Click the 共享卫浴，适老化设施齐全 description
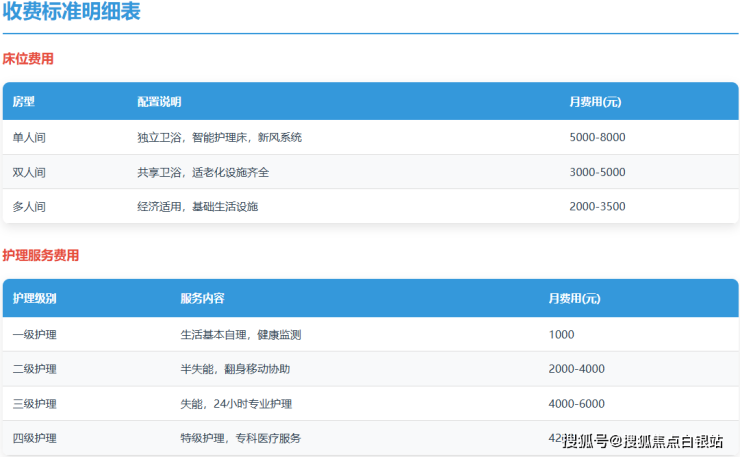Screen dimensions: 740x457 [x=203, y=172]
